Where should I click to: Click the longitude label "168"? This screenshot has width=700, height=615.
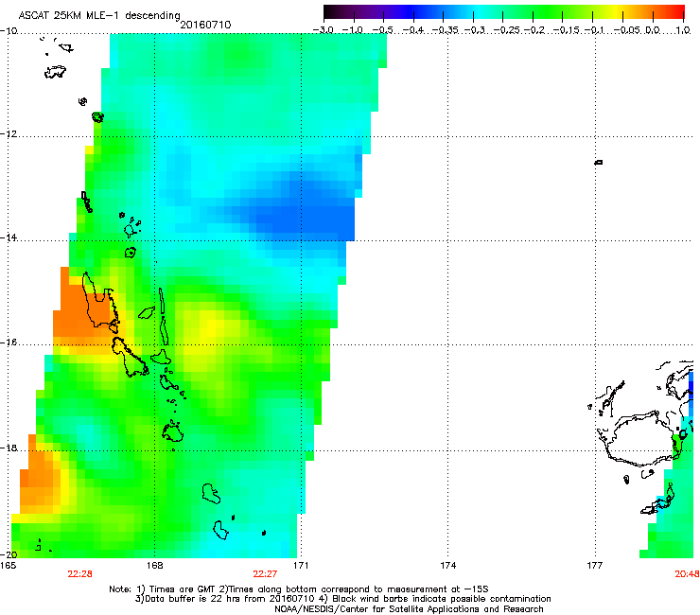pos(154,566)
